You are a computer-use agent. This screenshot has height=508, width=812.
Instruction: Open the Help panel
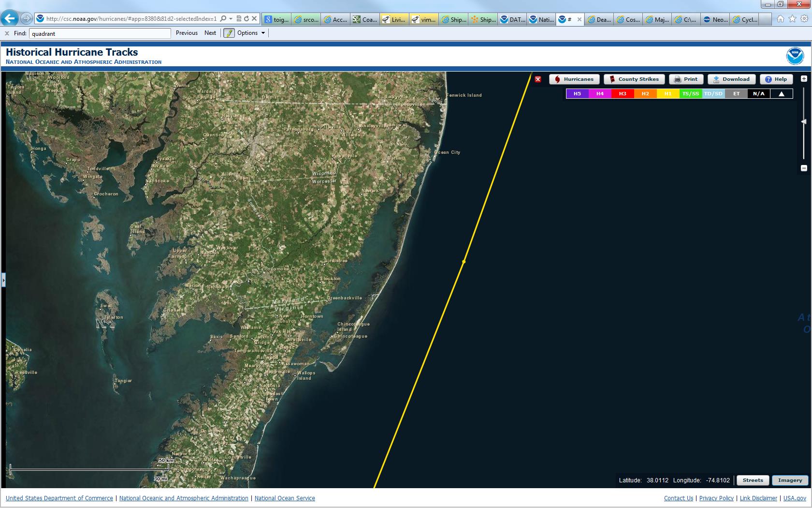[x=776, y=79]
